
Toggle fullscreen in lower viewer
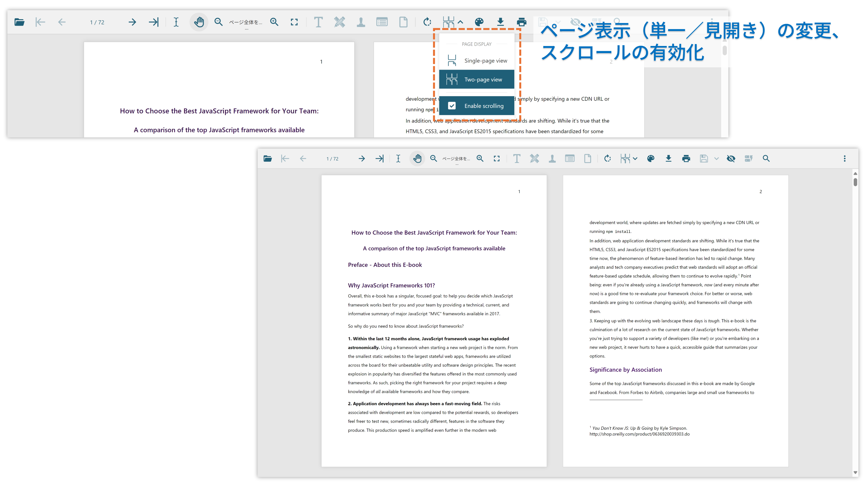(497, 159)
